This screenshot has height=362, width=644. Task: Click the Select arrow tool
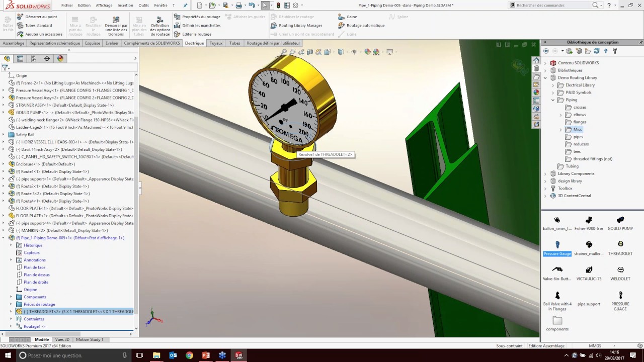pyautogui.click(x=265, y=6)
